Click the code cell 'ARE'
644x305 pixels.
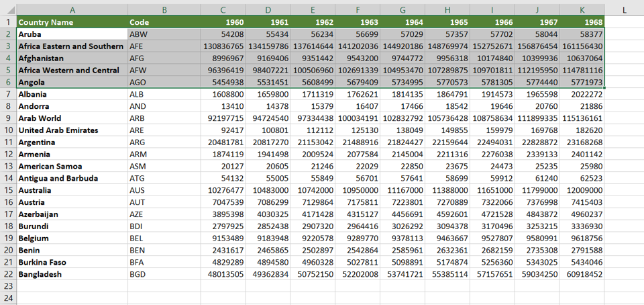164,130
